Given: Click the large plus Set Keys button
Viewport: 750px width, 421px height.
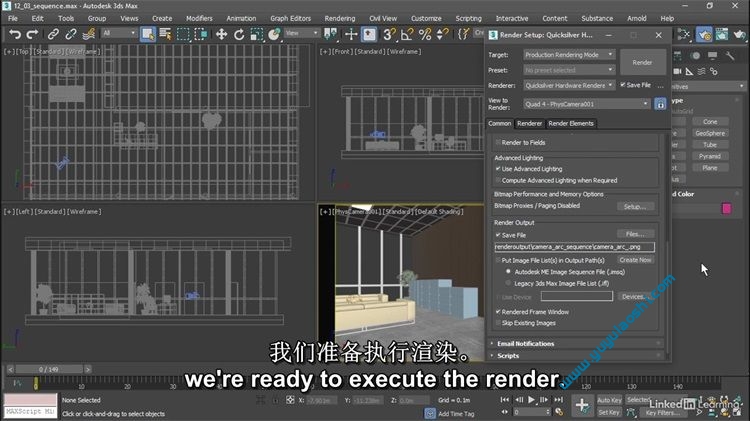Looking at the screenshot, I should click(582, 406).
